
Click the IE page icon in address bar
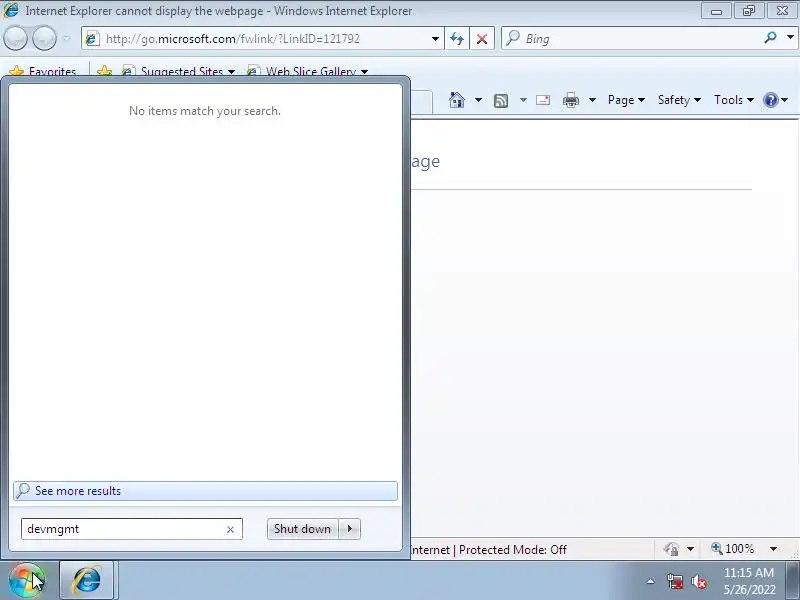[92, 39]
